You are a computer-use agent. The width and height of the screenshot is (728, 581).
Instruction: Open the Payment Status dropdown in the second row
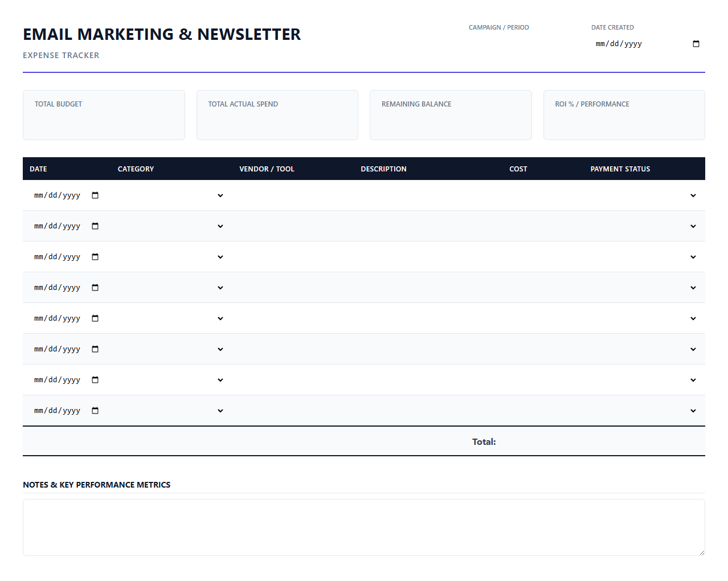pos(644,226)
